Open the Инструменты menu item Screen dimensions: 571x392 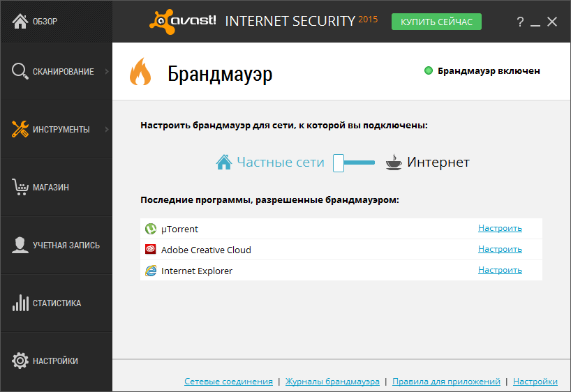(57, 129)
